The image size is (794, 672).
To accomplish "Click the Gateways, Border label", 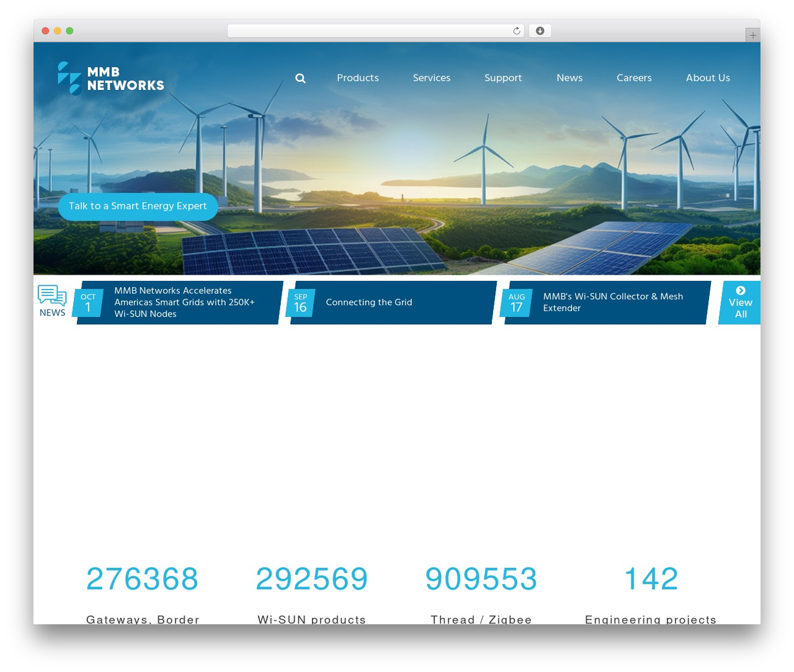I will tap(143, 619).
